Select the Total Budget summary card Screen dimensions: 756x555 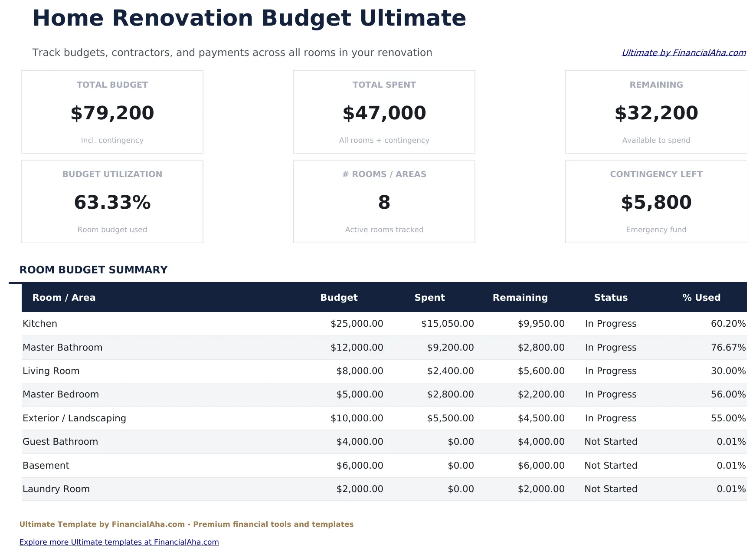pos(112,112)
